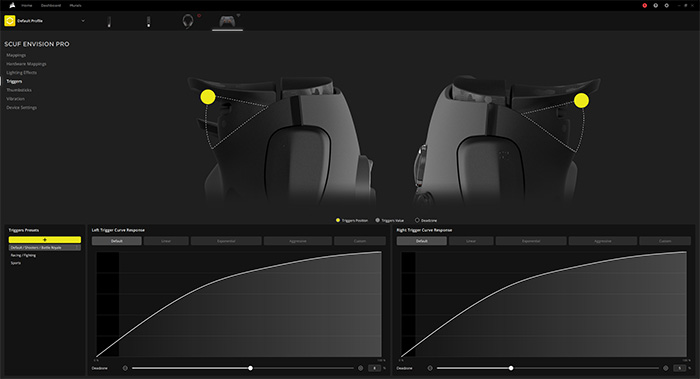Click the left trigger yellow position marker
Screen dimensions: 700x379
[208, 97]
